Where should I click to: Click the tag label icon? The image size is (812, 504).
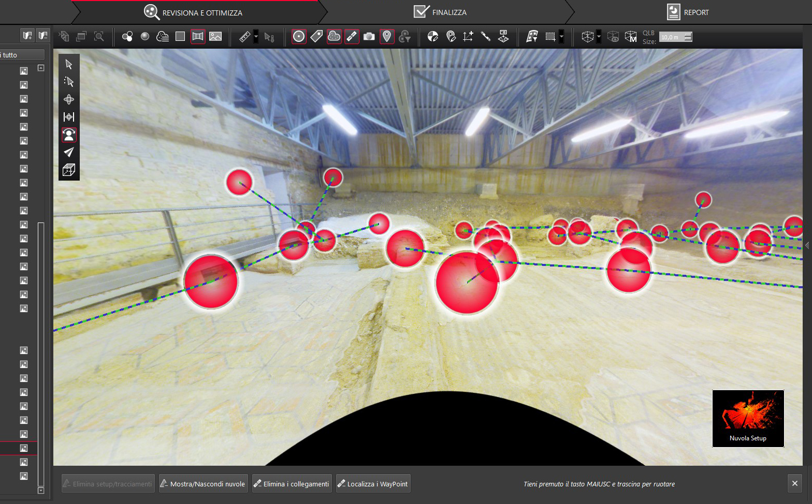(x=316, y=37)
